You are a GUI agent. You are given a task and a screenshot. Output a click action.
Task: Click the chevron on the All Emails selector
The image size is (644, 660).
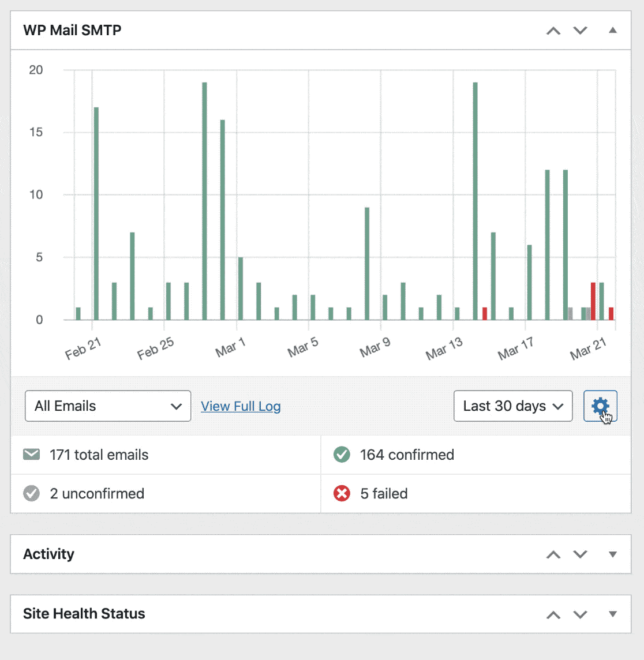(176, 406)
